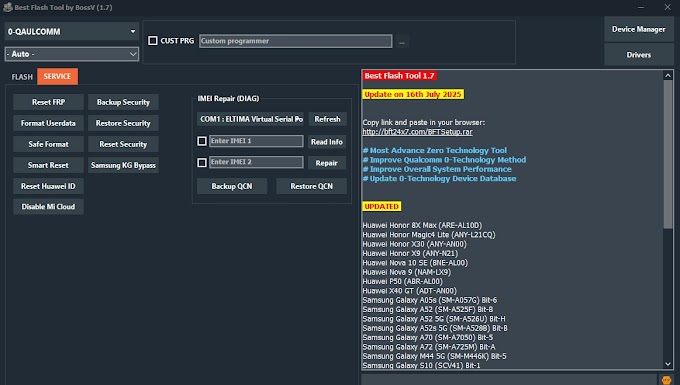Click 'Samsung Galaxy A52 (SM-A525F)' entry
680x385 pixels.
tap(428, 310)
